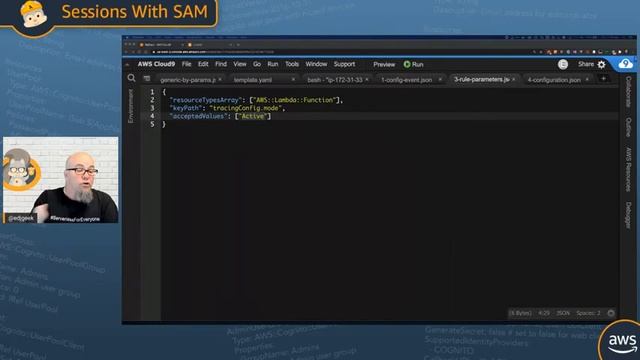Expand the Debugger side panel

pos(629,215)
